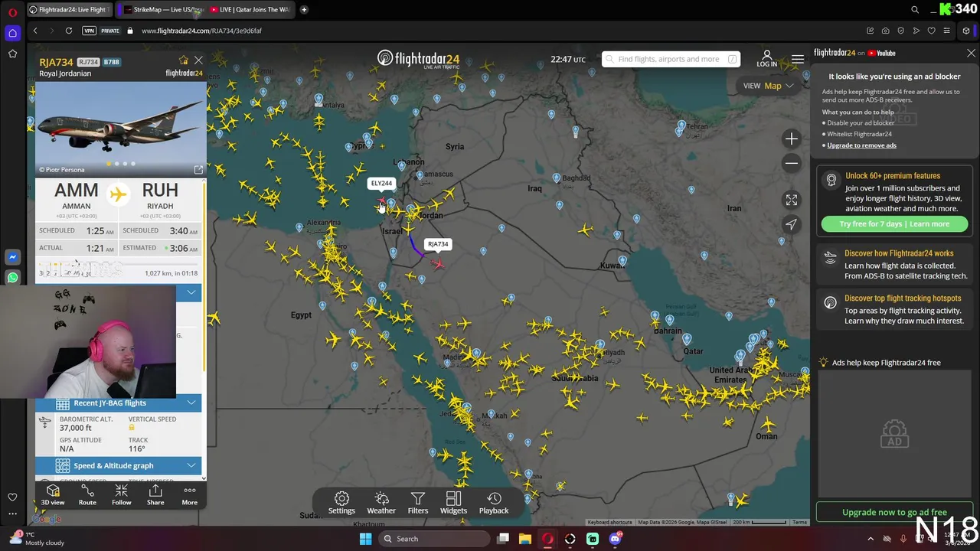The width and height of the screenshot is (980, 551).
Task: Add page to bookmarks heart icon
Action: tap(931, 31)
